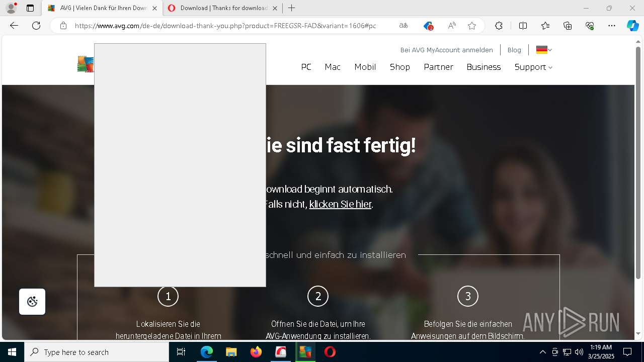644x362 pixels.
Task: Open the translate page icon
Action: 404,26
